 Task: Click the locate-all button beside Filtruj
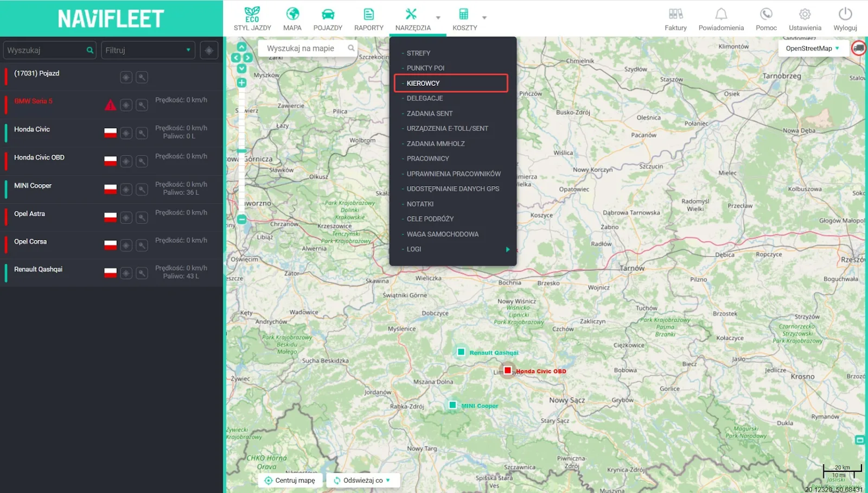pos(209,50)
